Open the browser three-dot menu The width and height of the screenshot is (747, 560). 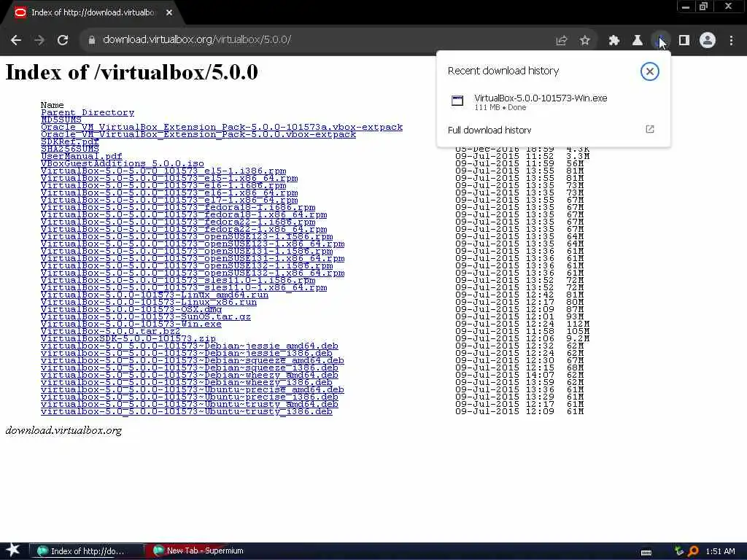731,41
